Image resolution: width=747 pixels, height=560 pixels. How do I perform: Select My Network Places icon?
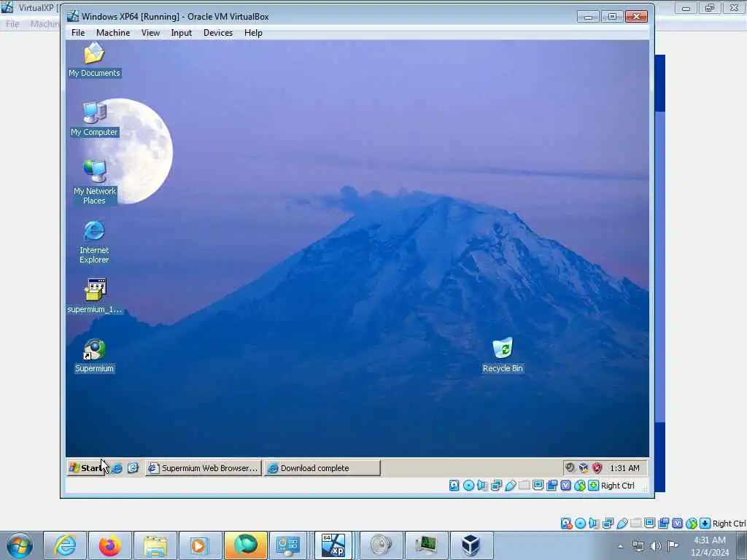94,182
